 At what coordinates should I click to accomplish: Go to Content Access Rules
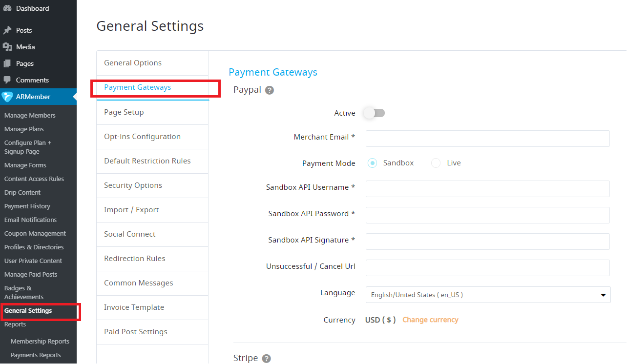click(x=34, y=179)
